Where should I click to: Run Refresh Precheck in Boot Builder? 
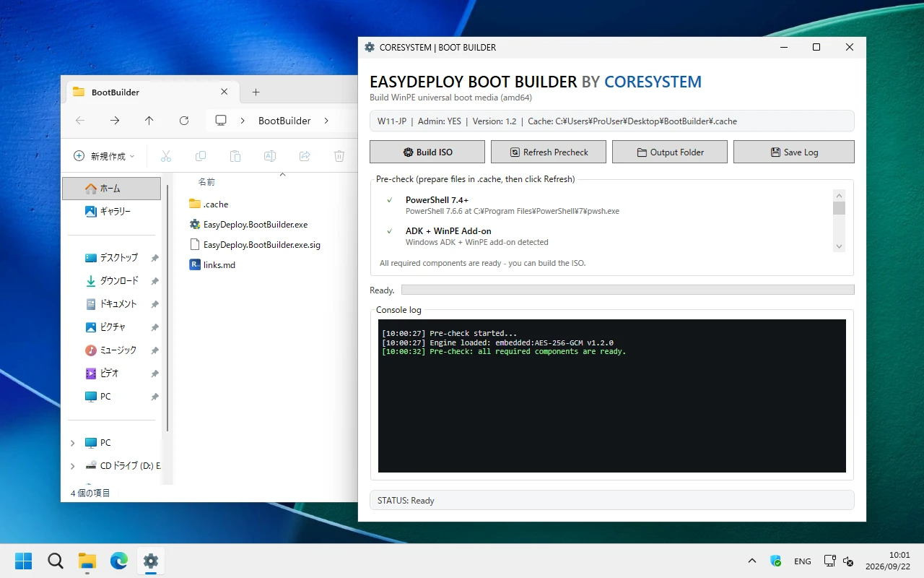pos(549,152)
